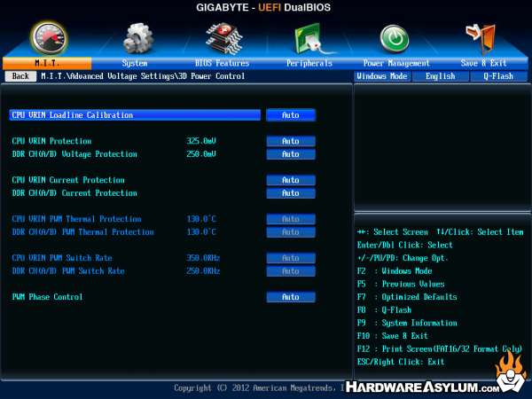The image size is (532, 399).
Task: Select CPU VRIN PWM Thermal Protection label
Action: click(x=76, y=219)
